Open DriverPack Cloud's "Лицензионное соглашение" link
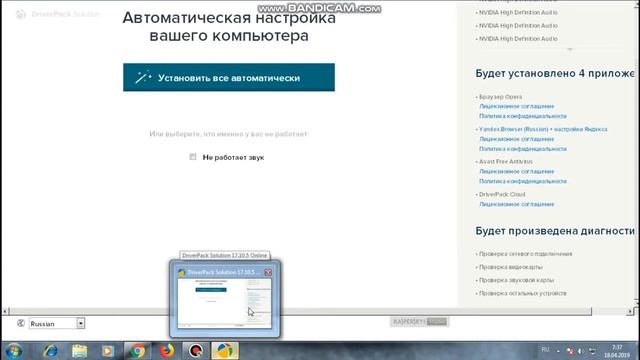This screenshot has width=640, height=360. point(516,204)
